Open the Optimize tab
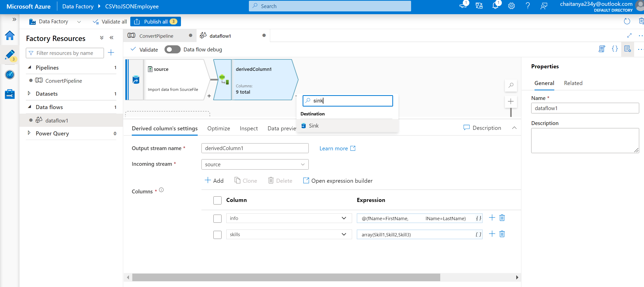Screen dimensions: 644x287 click(218, 128)
